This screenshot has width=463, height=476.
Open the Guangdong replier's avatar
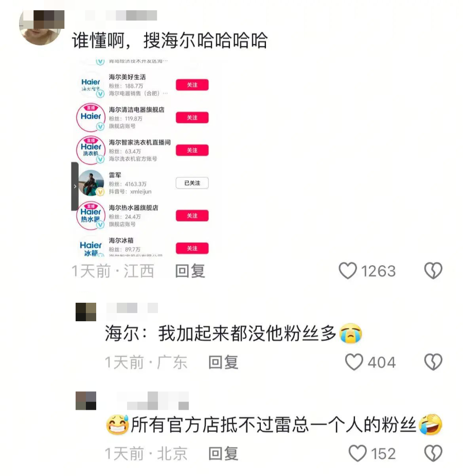[x=86, y=312]
